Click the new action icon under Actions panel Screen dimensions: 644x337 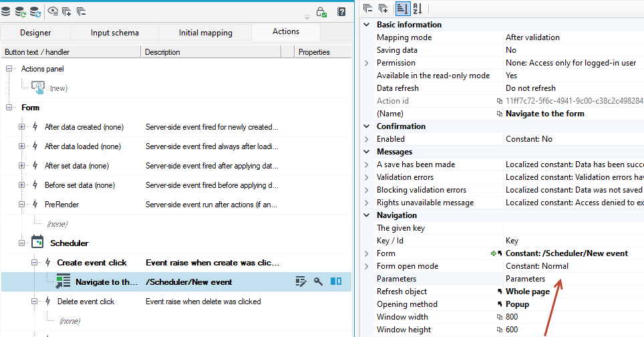pos(38,87)
